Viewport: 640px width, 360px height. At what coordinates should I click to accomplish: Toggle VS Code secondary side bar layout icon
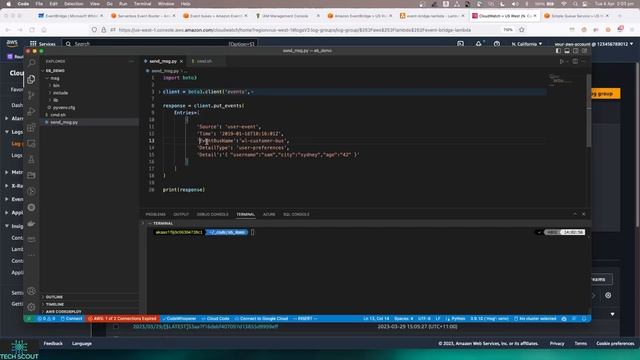pyautogui.click(x=576, y=51)
